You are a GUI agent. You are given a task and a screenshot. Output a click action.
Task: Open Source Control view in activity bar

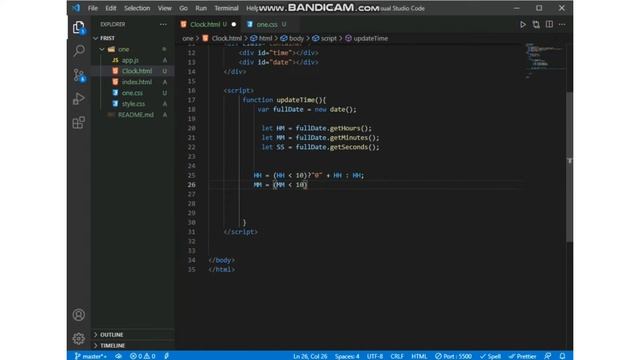79,75
